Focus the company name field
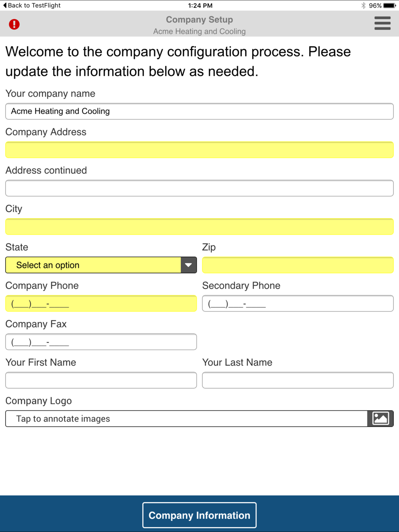 [x=199, y=111]
